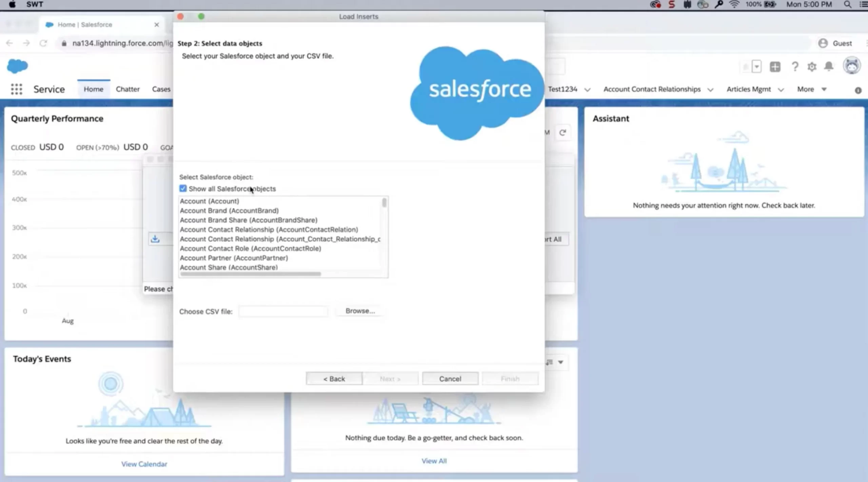
Task: Open View All tasks link
Action: coord(434,461)
